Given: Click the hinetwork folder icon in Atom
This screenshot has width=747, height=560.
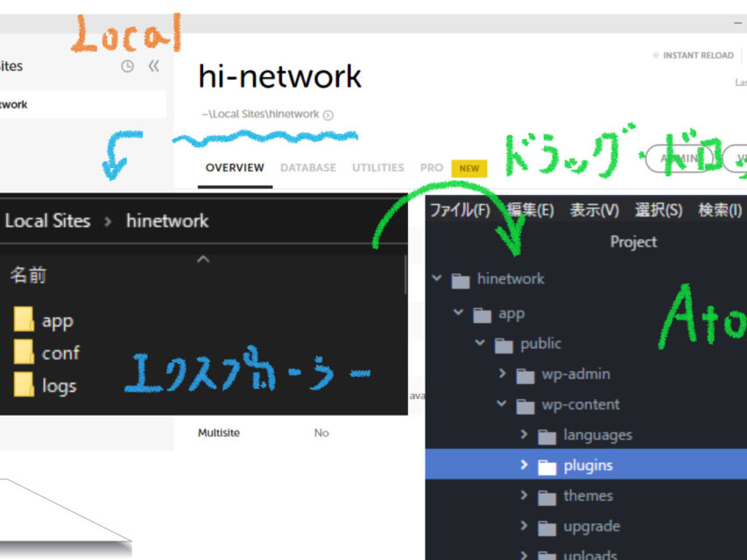Looking at the screenshot, I should [461, 281].
